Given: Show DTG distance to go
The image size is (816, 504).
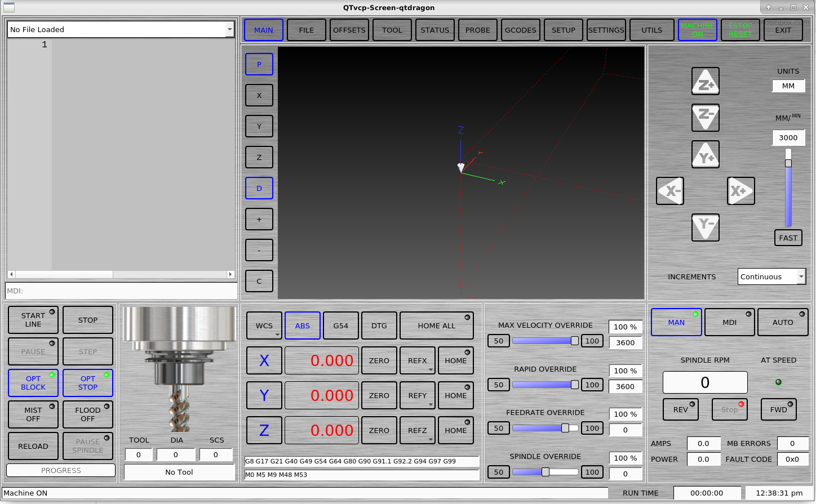Looking at the screenshot, I should tap(379, 325).
